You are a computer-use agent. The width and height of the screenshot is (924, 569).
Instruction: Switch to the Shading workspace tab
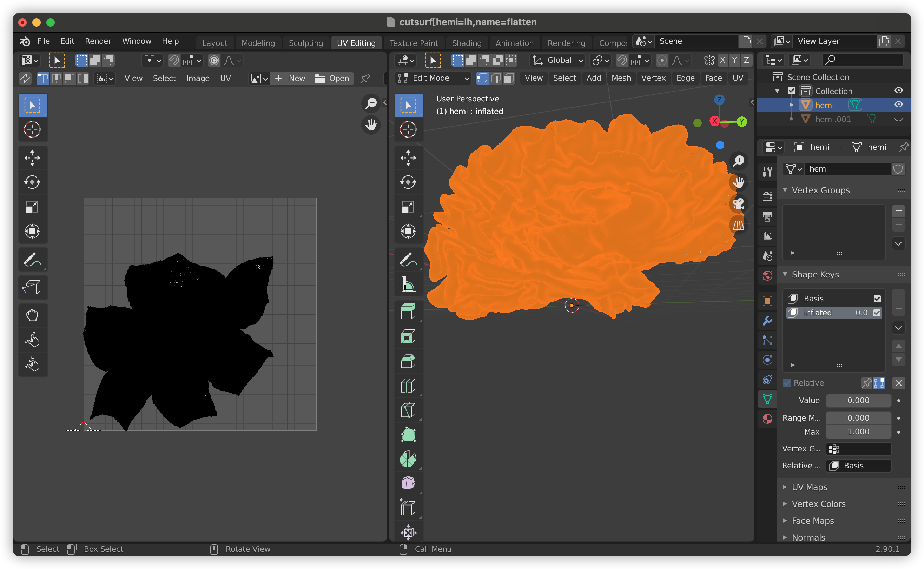(467, 43)
